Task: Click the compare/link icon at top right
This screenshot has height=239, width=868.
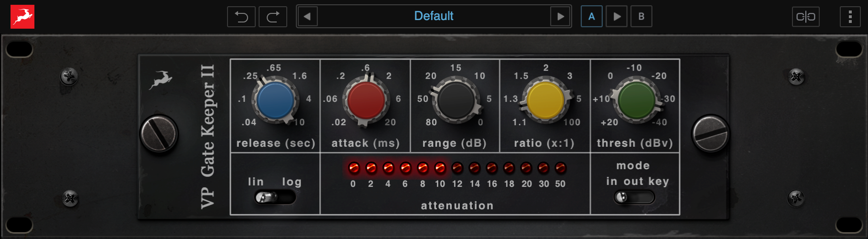Action: 805,17
